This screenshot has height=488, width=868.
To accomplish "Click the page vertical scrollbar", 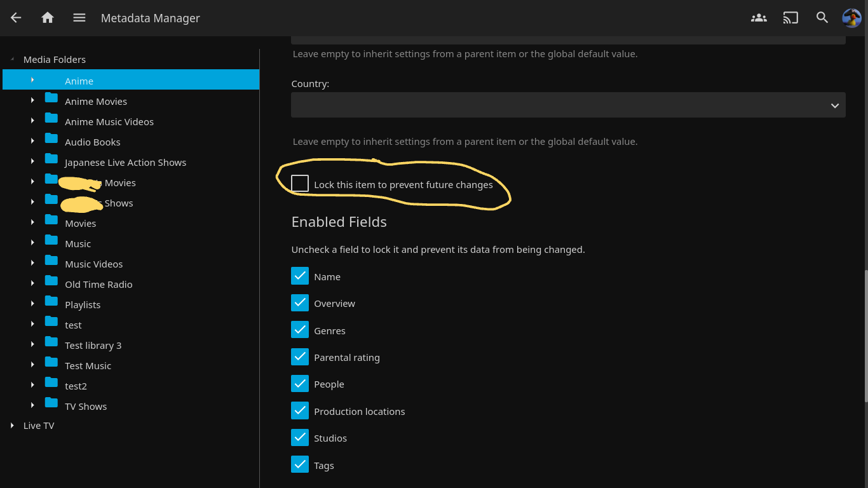I will click(x=865, y=337).
